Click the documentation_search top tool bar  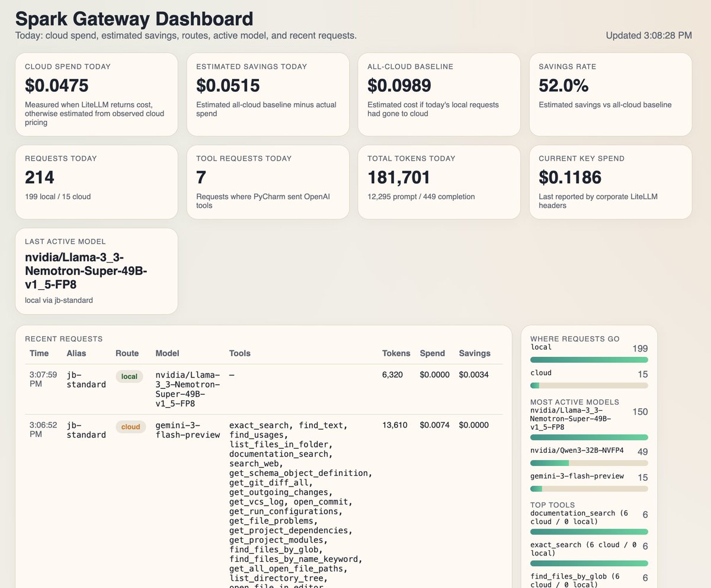click(x=589, y=532)
